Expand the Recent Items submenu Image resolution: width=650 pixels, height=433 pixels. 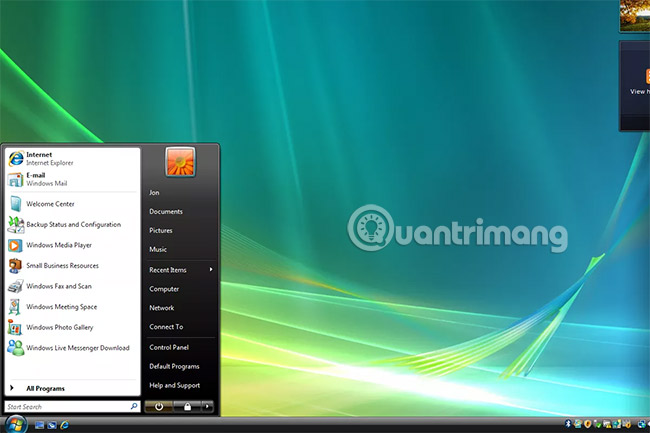180,270
